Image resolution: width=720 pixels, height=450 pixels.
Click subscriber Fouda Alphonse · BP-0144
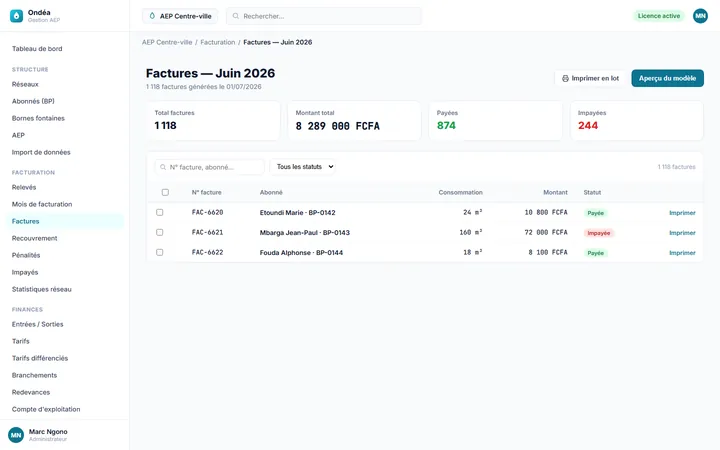click(301, 253)
